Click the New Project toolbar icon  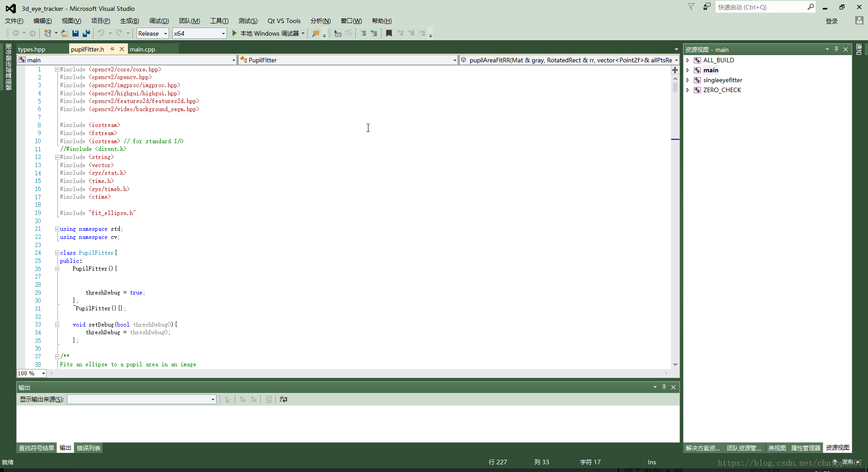click(47, 33)
